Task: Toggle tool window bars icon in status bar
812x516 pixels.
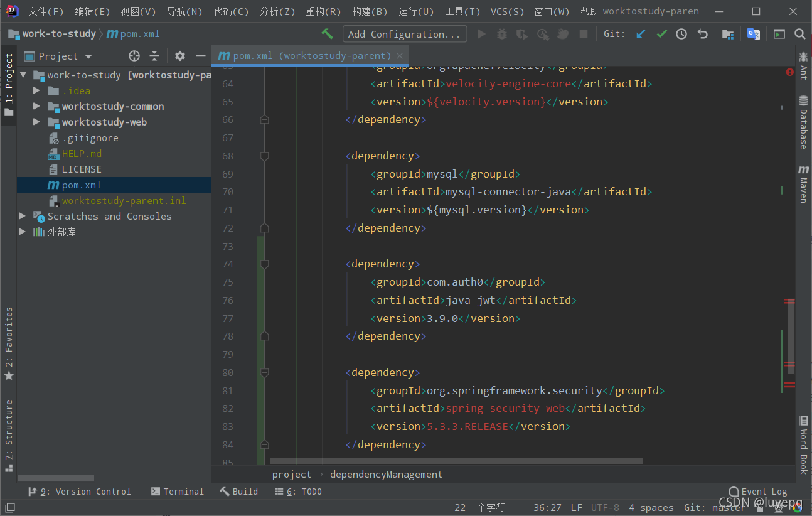Action: tap(10, 507)
